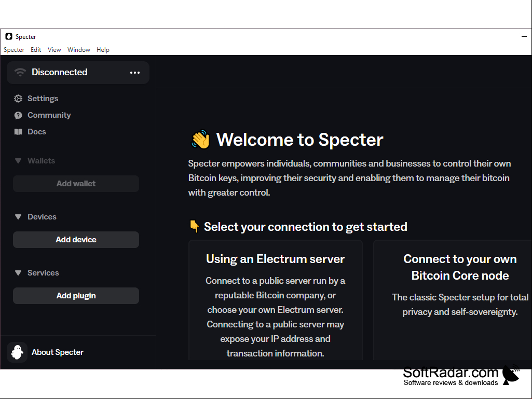Click the Wallets section label

41,161
